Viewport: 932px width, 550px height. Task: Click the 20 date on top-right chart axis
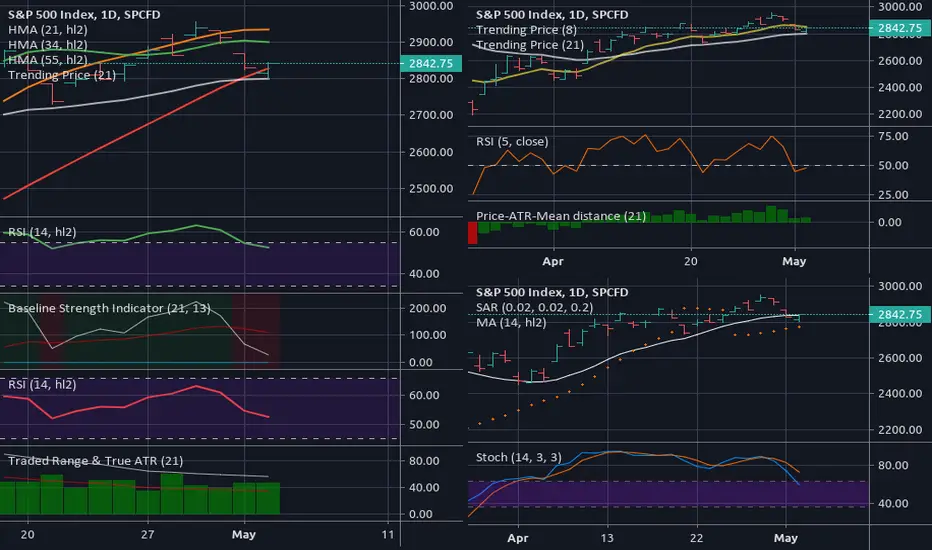(x=690, y=261)
